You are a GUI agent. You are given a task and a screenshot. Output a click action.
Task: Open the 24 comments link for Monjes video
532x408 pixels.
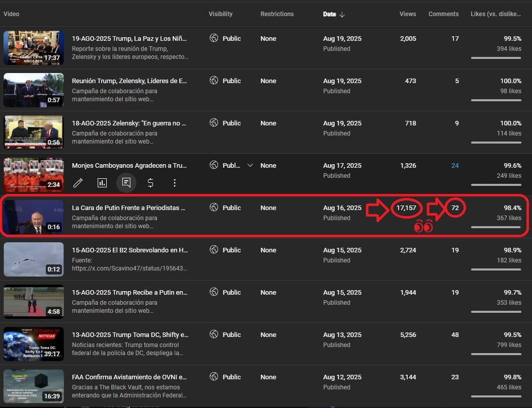pyautogui.click(x=455, y=165)
